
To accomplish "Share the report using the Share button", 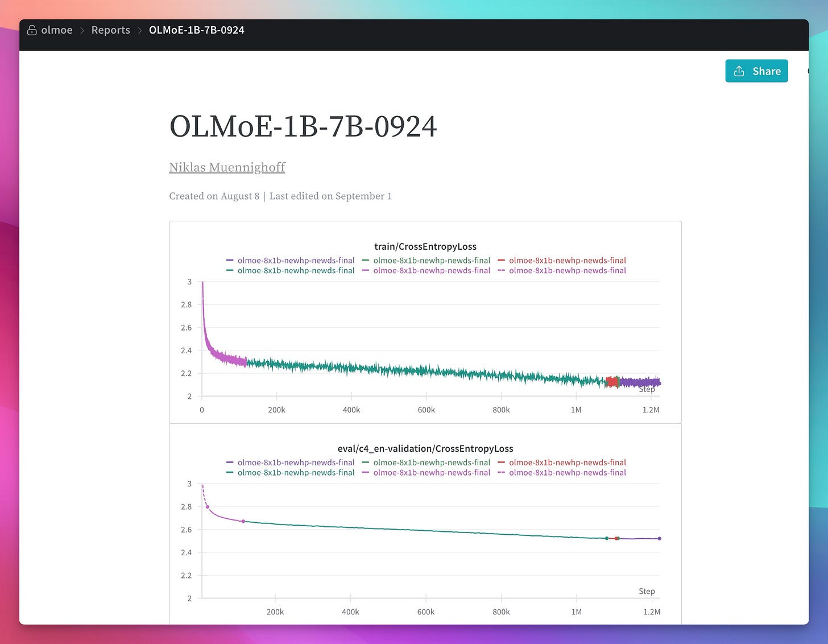I will coord(756,71).
